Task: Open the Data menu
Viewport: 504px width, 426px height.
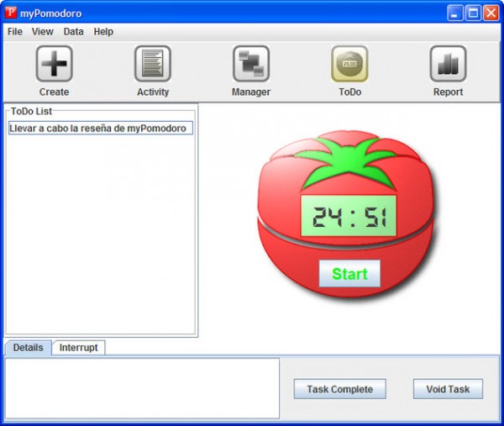Action: click(x=73, y=31)
